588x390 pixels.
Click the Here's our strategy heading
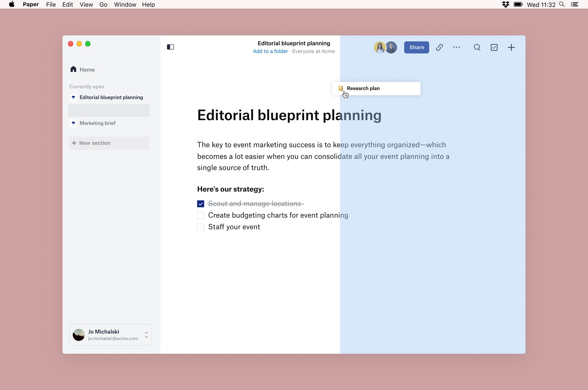point(231,189)
